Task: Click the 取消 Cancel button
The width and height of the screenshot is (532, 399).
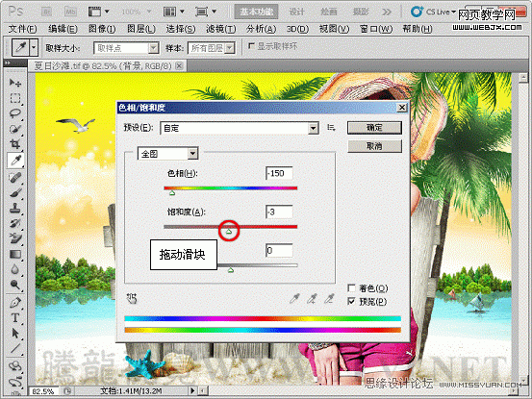Action: coord(374,146)
